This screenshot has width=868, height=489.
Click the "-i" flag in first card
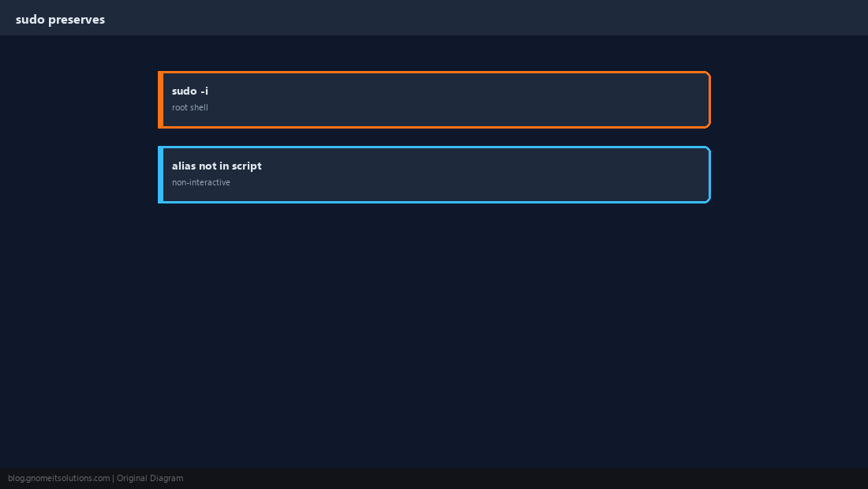point(204,91)
